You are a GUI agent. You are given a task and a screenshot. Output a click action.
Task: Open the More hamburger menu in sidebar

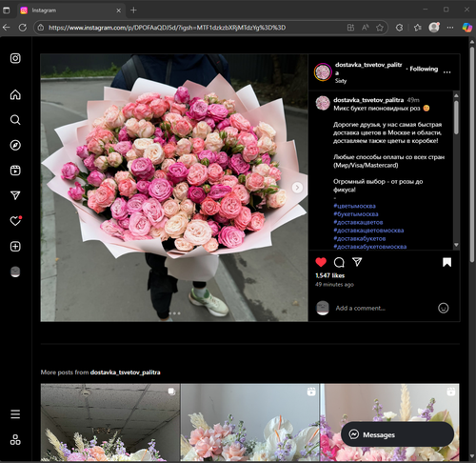click(15, 414)
